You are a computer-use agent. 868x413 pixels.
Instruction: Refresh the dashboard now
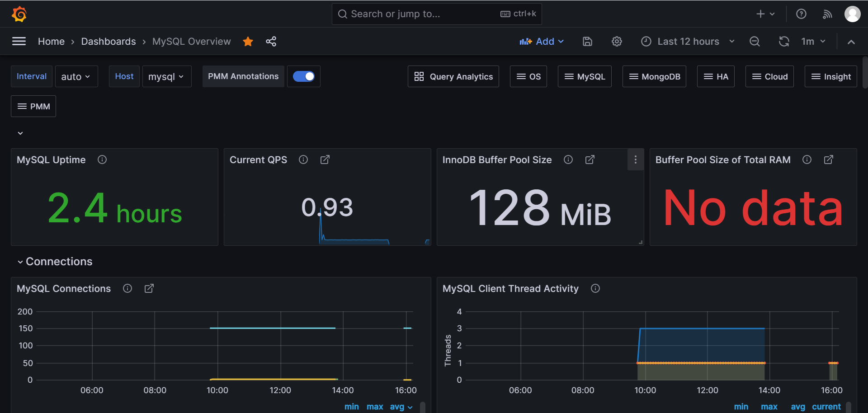click(784, 41)
